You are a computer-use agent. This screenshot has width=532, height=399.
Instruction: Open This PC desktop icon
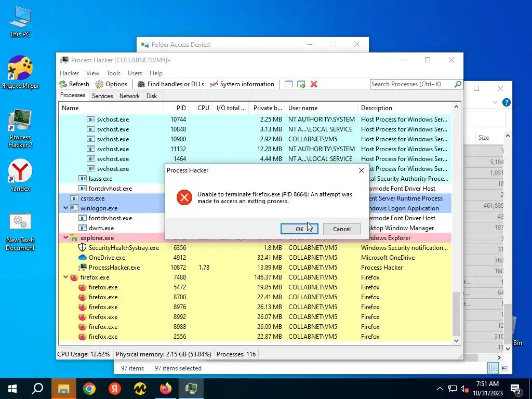pyautogui.click(x=20, y=22)
